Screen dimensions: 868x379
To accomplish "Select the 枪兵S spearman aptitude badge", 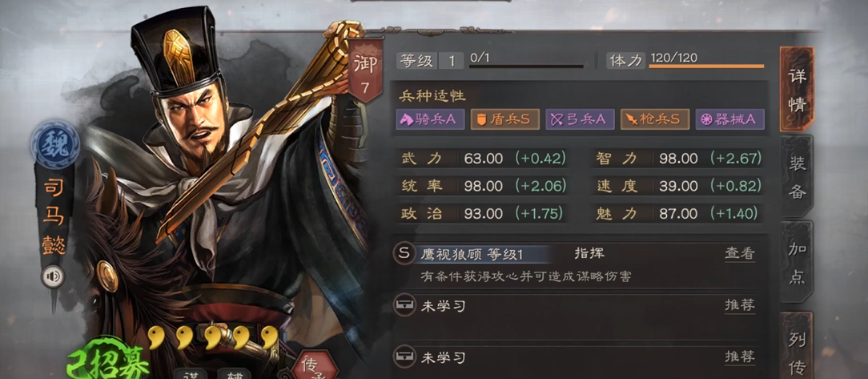I will [x=654, y=119].
